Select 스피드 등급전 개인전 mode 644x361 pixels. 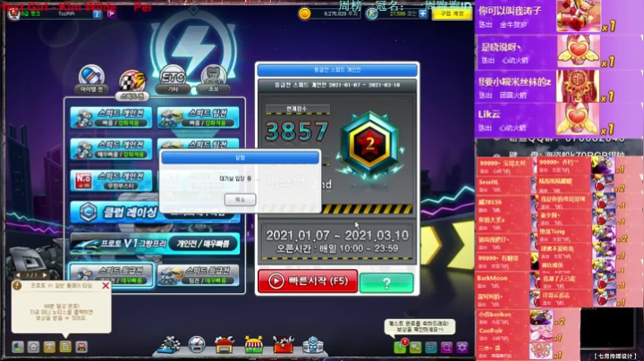[111, 275]
